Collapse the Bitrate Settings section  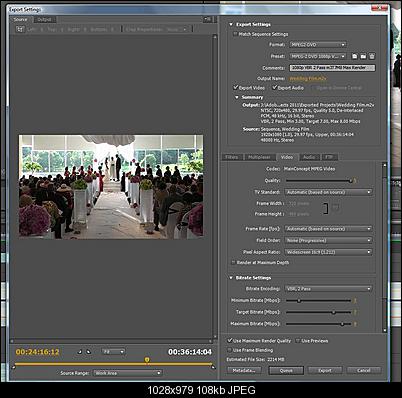[231, 278]
